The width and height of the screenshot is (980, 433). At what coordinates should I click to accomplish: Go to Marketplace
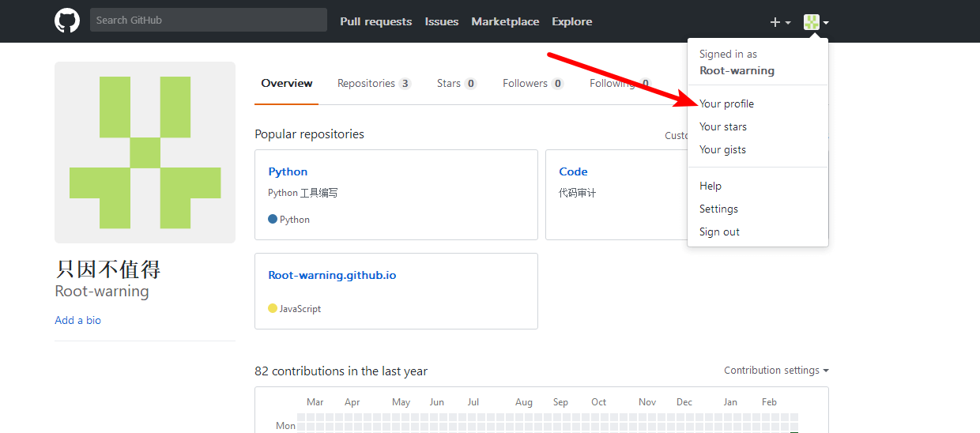point(505,21)
